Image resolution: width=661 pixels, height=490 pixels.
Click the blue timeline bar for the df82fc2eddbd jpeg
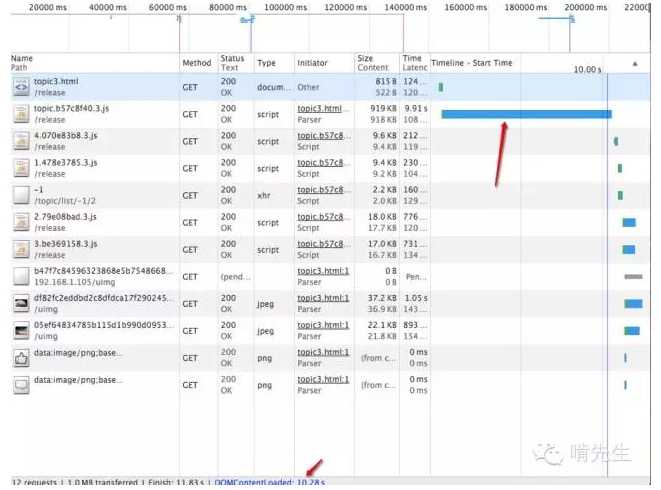point(633,303)
